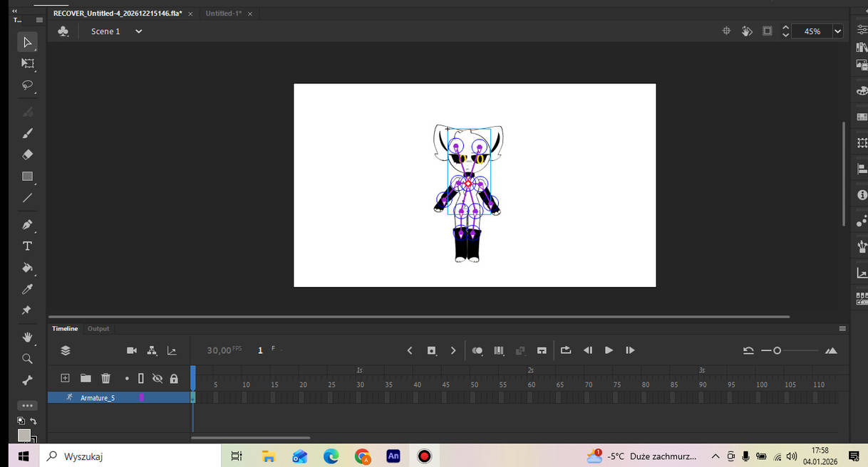Select the Lasso tool
The image size is (868, 467).
pos(27,85)
